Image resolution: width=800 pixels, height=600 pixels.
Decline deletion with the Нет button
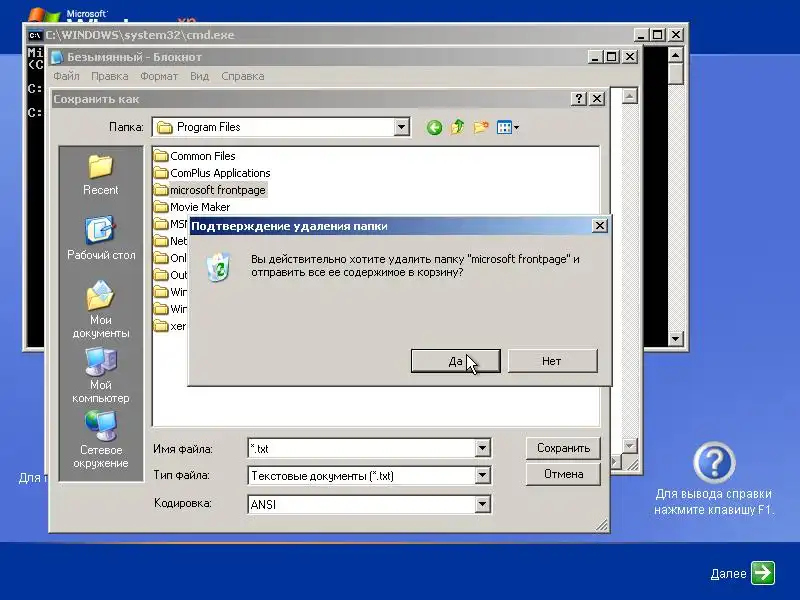pos(552,361)
